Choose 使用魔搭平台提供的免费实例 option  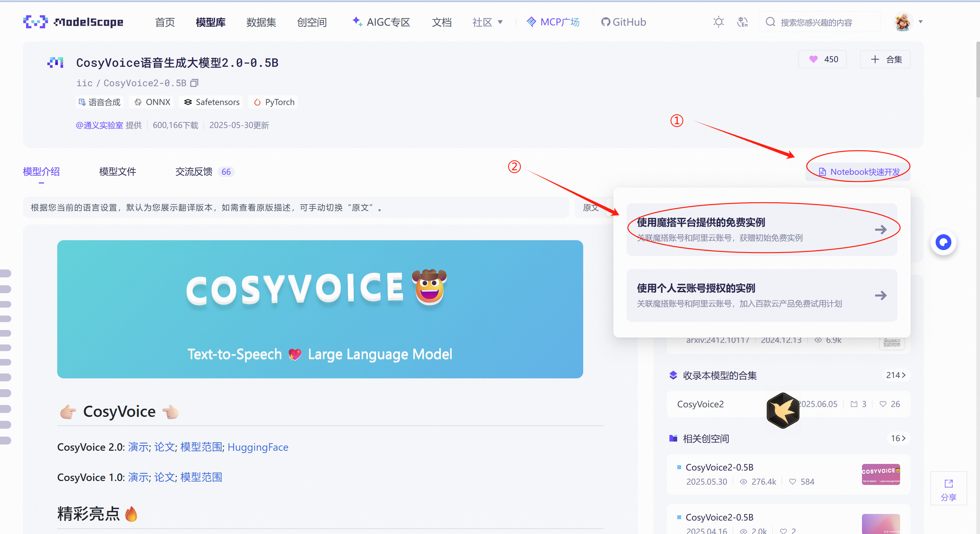(x=762, y=230)
